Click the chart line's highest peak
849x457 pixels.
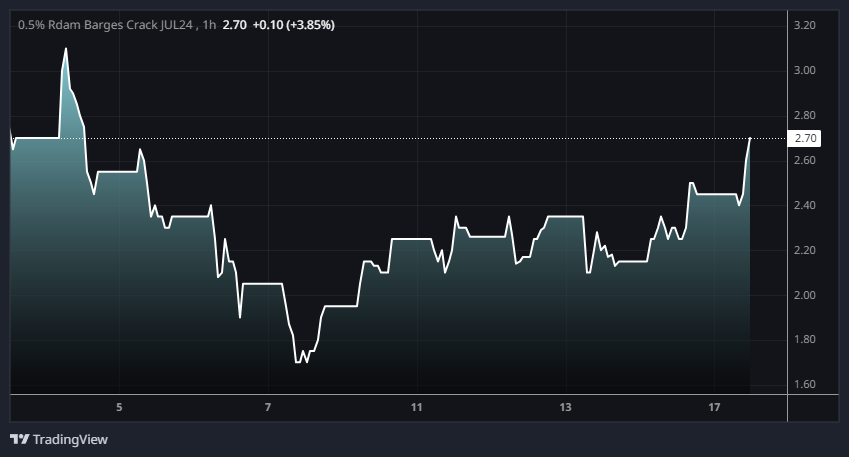[66, 48]
